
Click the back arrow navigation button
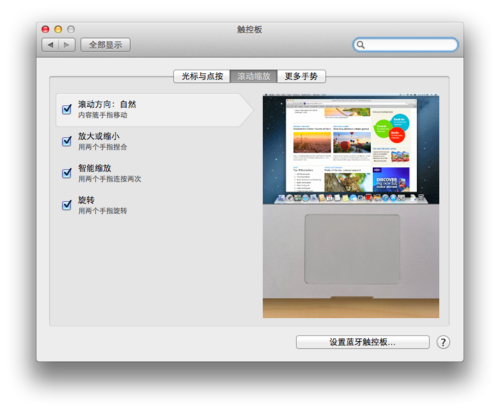coord(50,45)
